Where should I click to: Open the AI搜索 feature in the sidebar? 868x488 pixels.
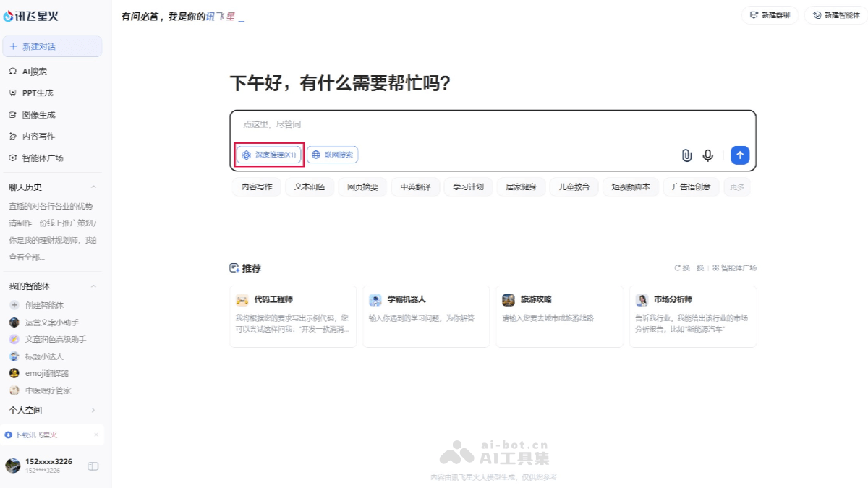[x=33, y=71]
